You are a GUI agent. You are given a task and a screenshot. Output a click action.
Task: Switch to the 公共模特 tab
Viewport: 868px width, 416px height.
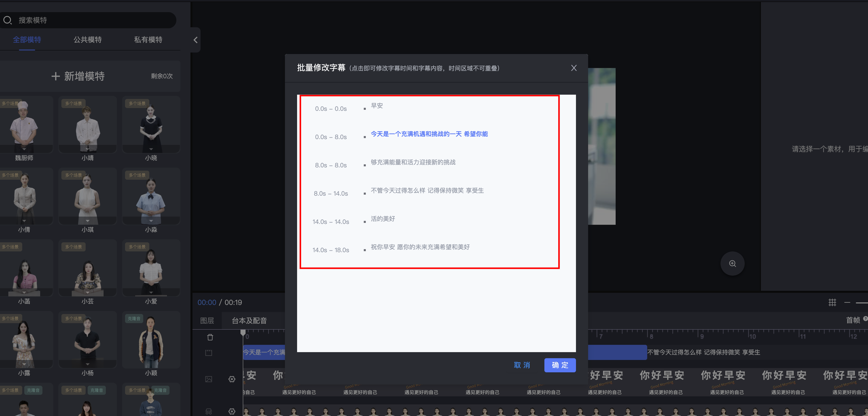[x=88, y=40]
